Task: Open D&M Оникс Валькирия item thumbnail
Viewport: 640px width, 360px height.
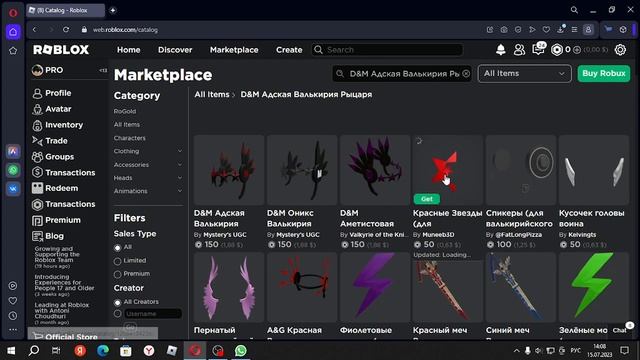Action: [x=302, y=170]
